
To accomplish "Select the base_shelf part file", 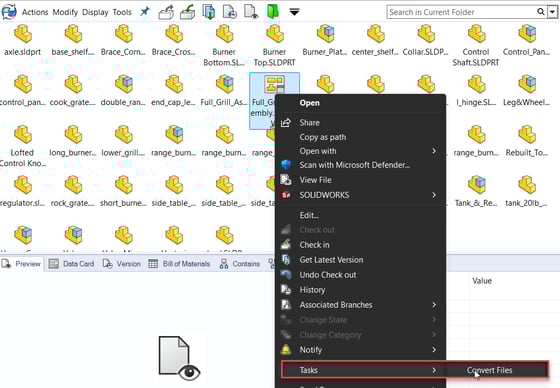I will pos(73,40).
